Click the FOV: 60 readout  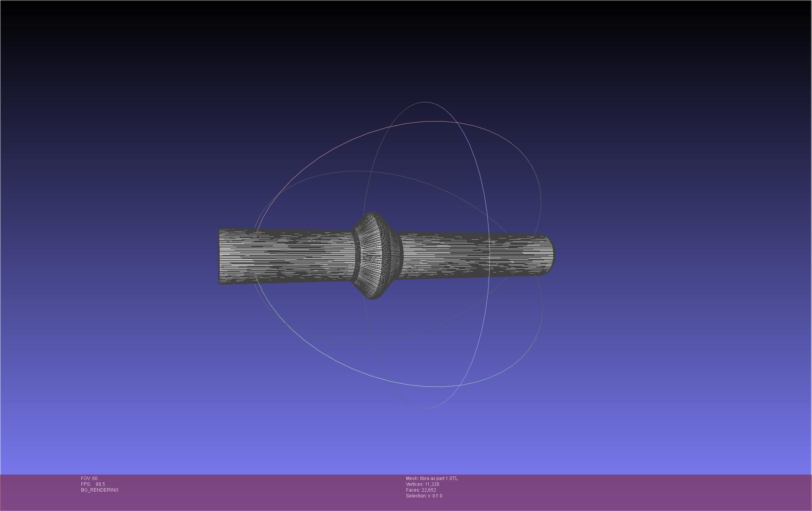(89, 478)
